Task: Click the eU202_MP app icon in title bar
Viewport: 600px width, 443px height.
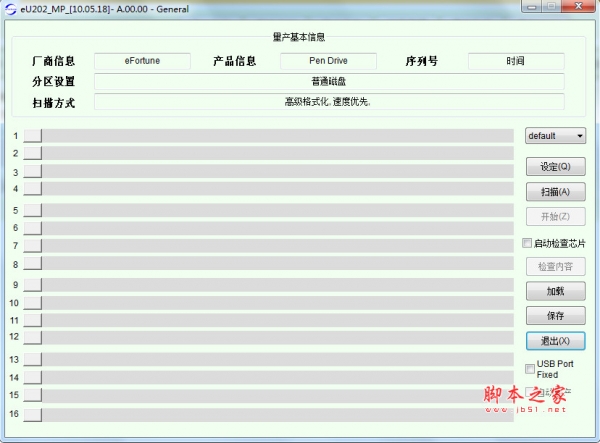Action: (x=11, y=9)
